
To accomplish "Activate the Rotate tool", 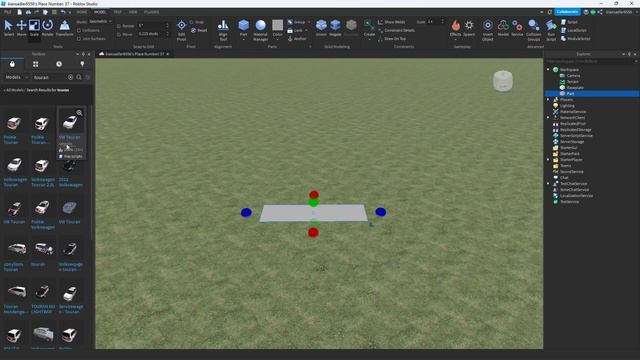I will coord(48,28).
